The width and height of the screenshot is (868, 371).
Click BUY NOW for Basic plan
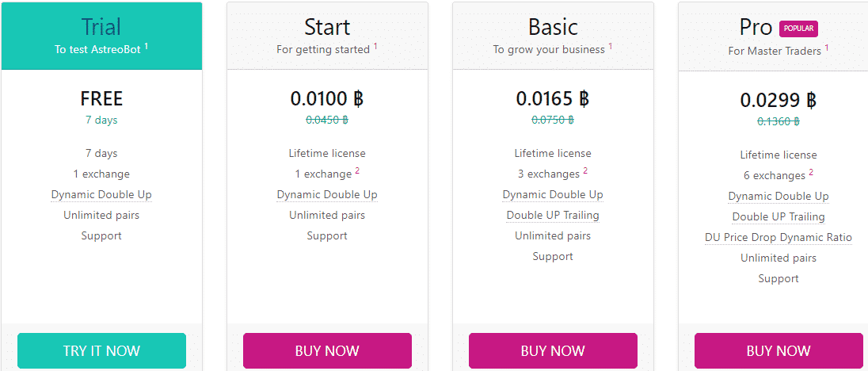coord(553,350)
